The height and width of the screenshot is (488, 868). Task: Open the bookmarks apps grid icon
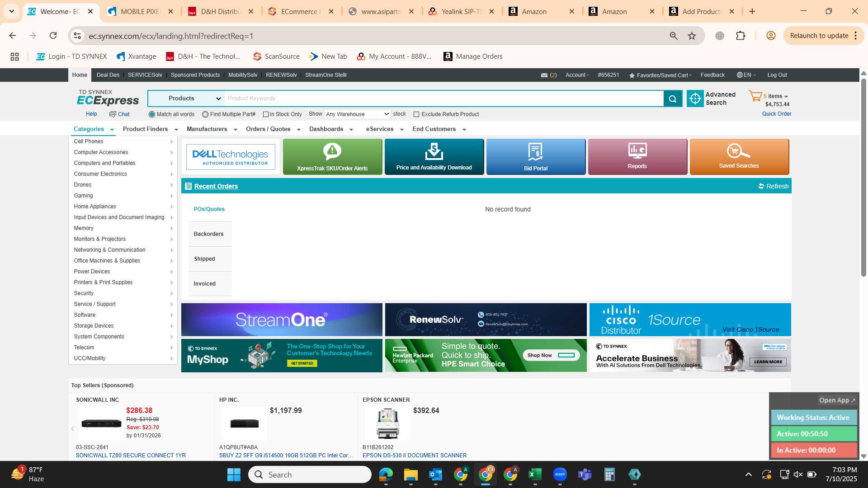tap(14, 56)
